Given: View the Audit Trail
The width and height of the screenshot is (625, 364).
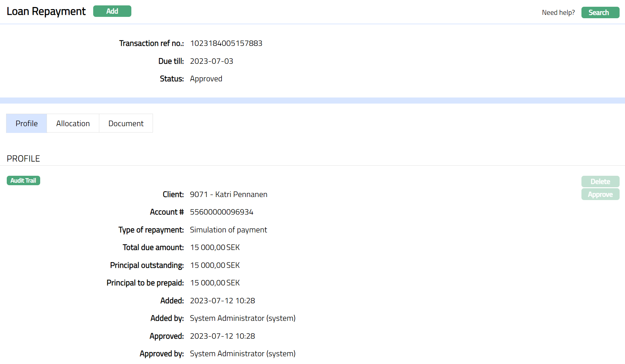Looking at the screenshot, I should click(23, 180).
